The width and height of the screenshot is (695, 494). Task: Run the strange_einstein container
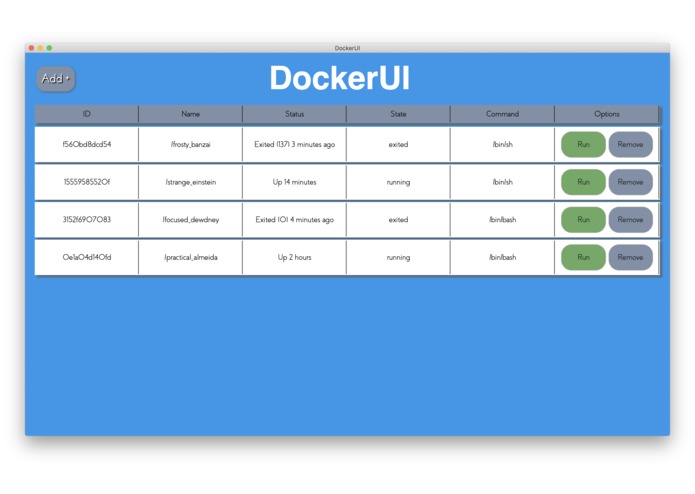[x=583, y=182]
